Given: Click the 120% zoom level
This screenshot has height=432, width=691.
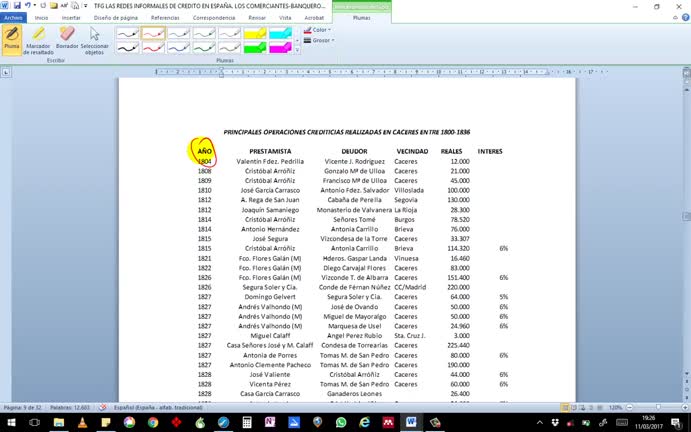Looking at the screenshot, I should point(615,408).
